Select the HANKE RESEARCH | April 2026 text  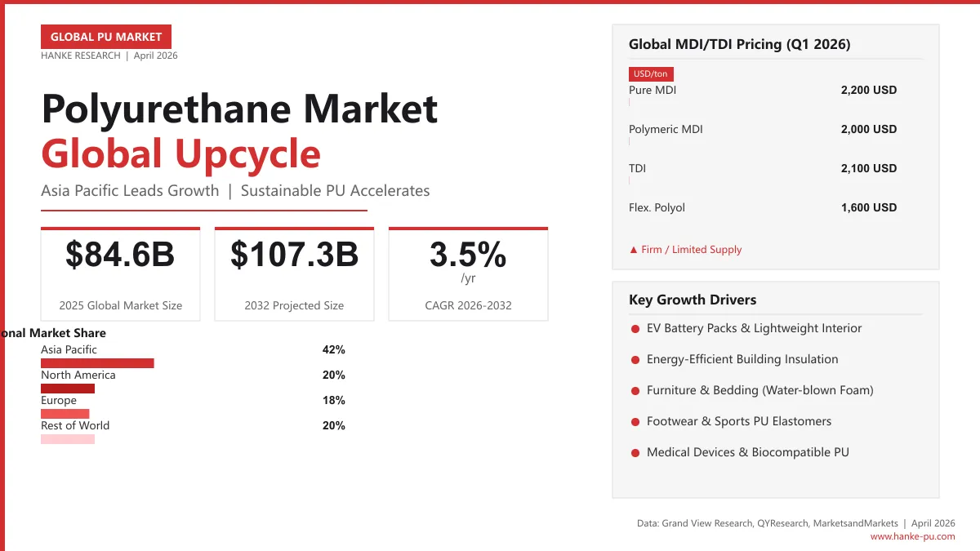109,56
